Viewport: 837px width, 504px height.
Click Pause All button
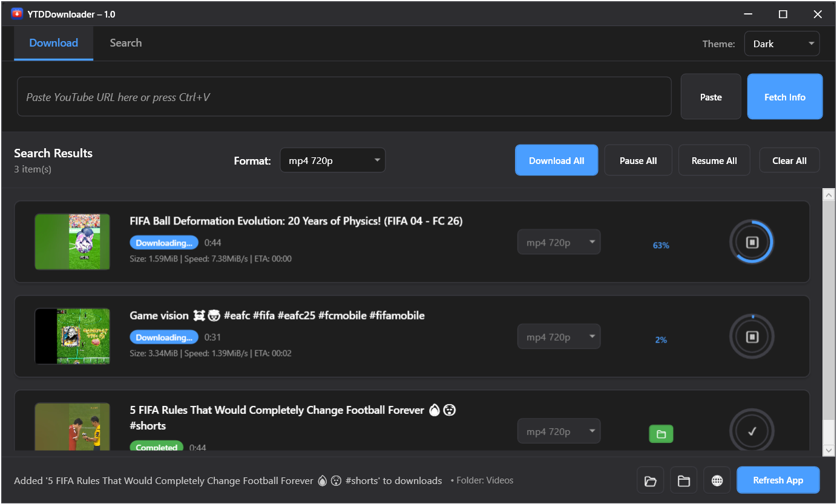pos(638,160)
